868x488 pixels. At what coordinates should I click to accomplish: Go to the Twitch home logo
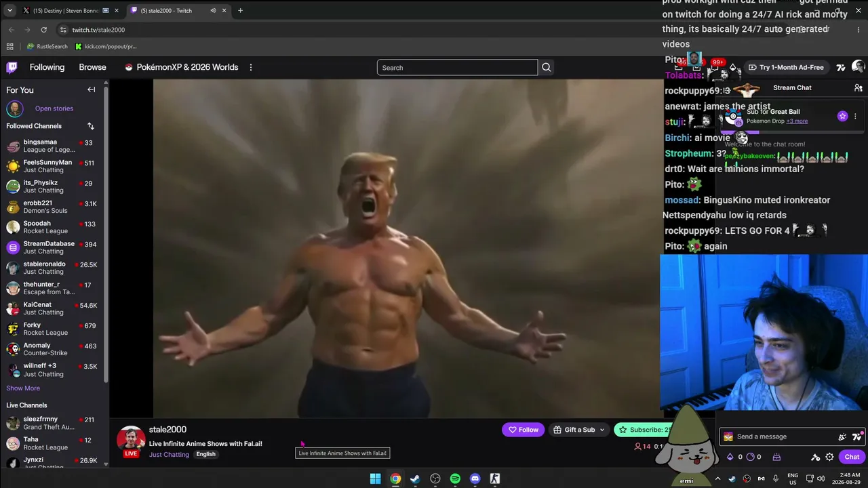pyautogui.click(x=12, y=67)
